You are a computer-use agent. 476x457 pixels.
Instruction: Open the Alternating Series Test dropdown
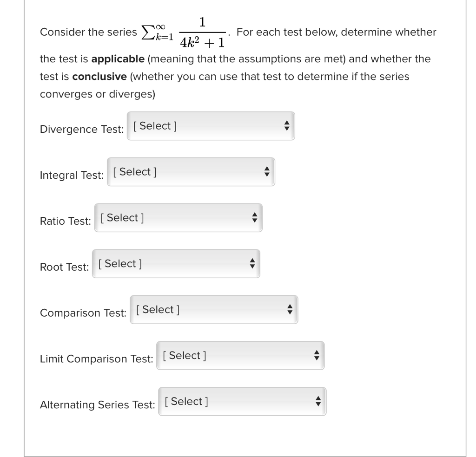coord(243,401)
